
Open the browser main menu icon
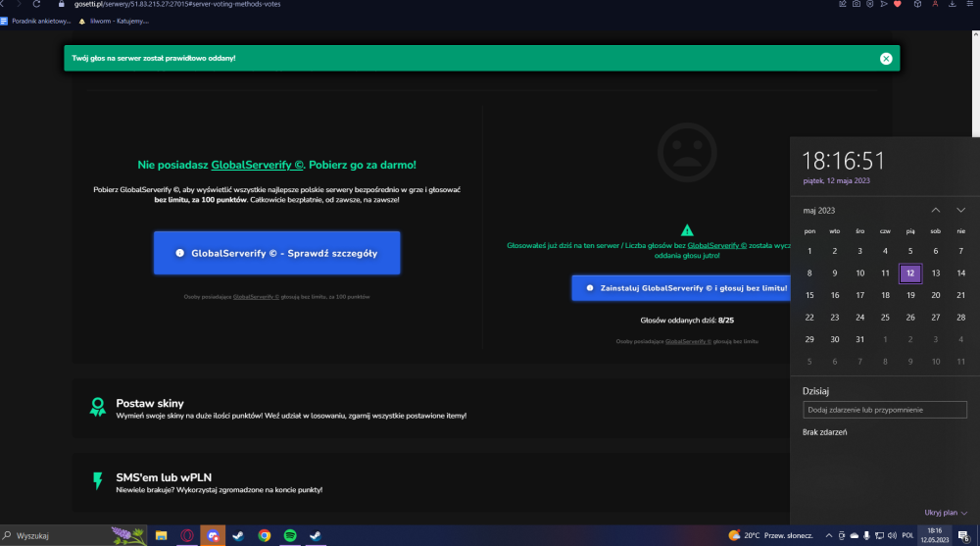tap(970, 4)
